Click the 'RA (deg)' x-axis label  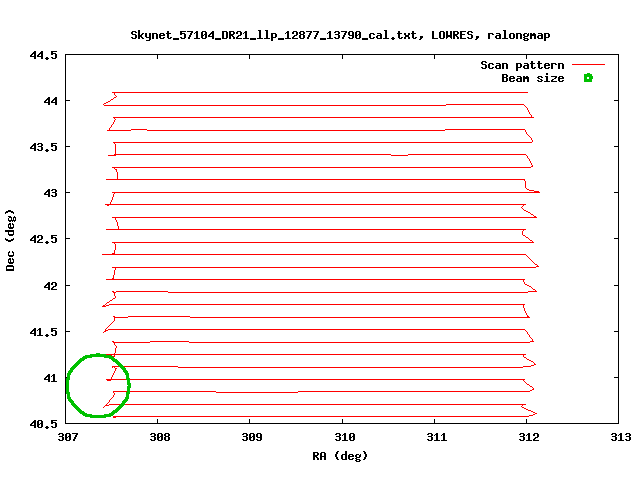[x=340, y=456]
